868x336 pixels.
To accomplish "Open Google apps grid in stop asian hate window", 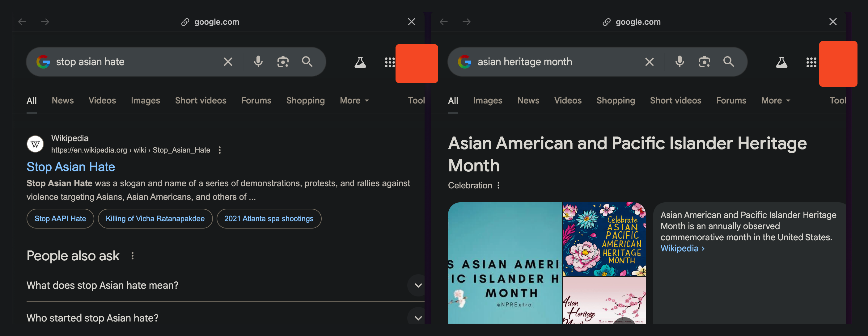I will pos(390,62).
